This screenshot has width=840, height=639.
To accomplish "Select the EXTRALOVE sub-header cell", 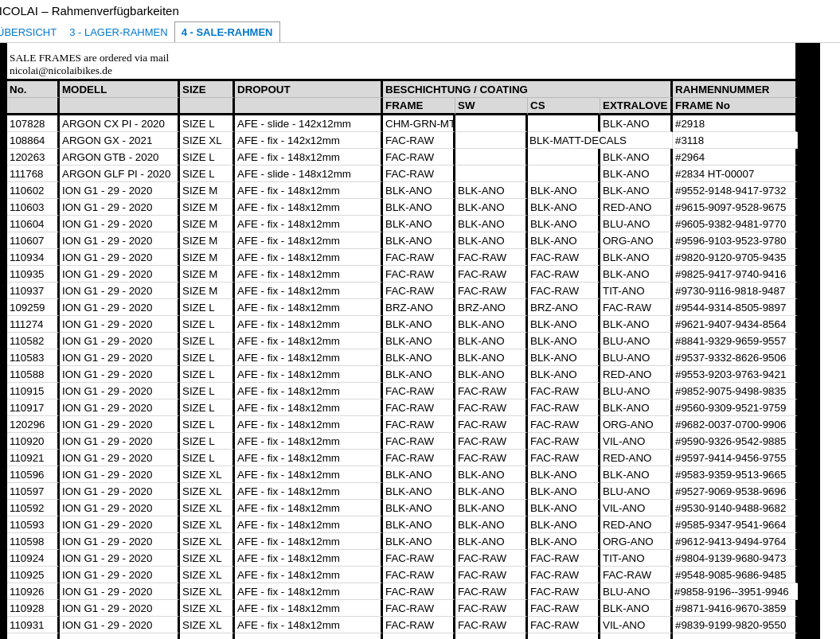I will point(635,106).
